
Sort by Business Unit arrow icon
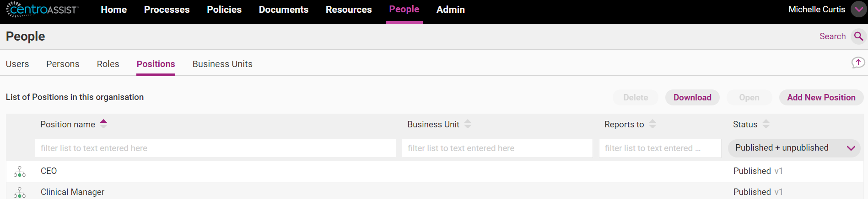(x=468, y=124)
